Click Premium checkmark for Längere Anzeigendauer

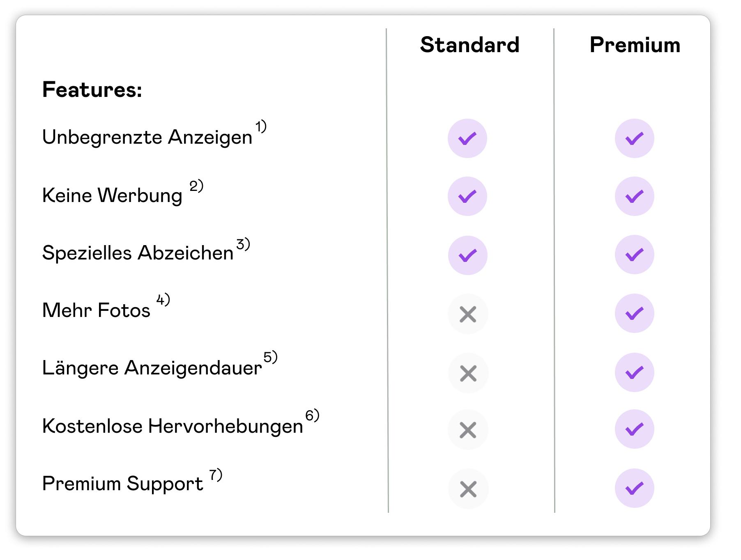635,372
